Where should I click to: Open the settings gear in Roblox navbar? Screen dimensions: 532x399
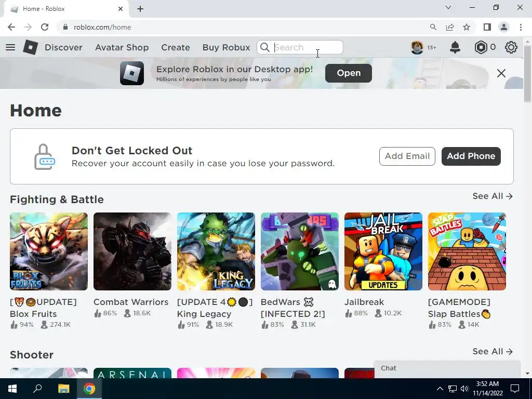click(511, 47)
